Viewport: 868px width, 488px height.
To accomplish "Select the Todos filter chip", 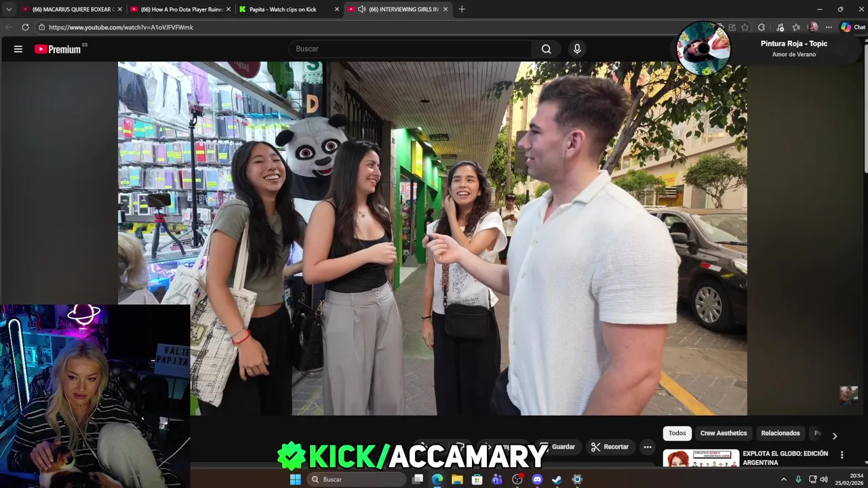I will 677,433.
